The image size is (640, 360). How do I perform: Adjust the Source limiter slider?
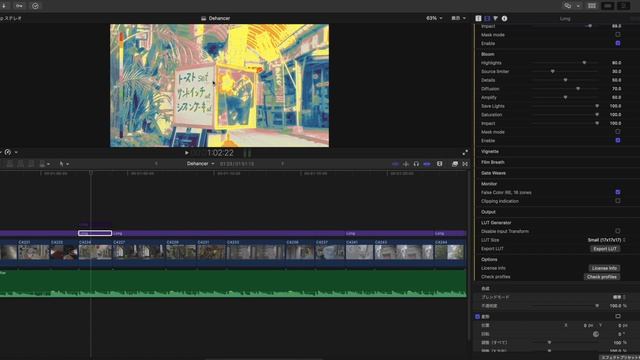(553, 71)
